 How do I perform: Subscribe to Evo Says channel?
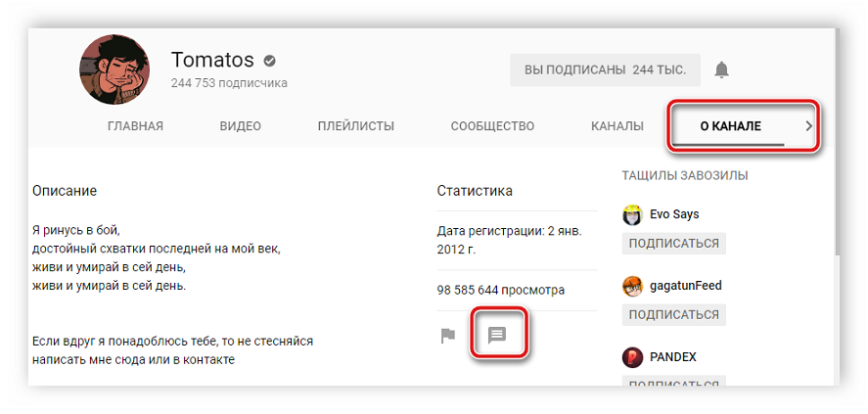pyautogui.click(x=673, y=243)
